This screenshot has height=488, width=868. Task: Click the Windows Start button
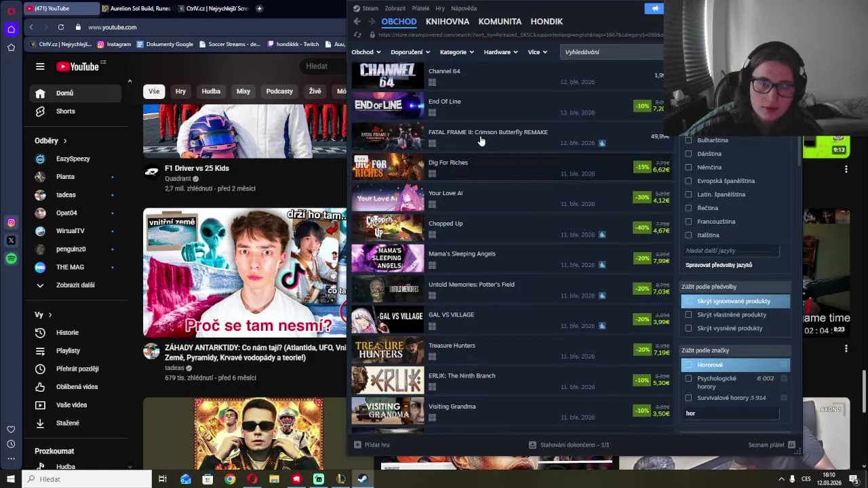point(10,479)
